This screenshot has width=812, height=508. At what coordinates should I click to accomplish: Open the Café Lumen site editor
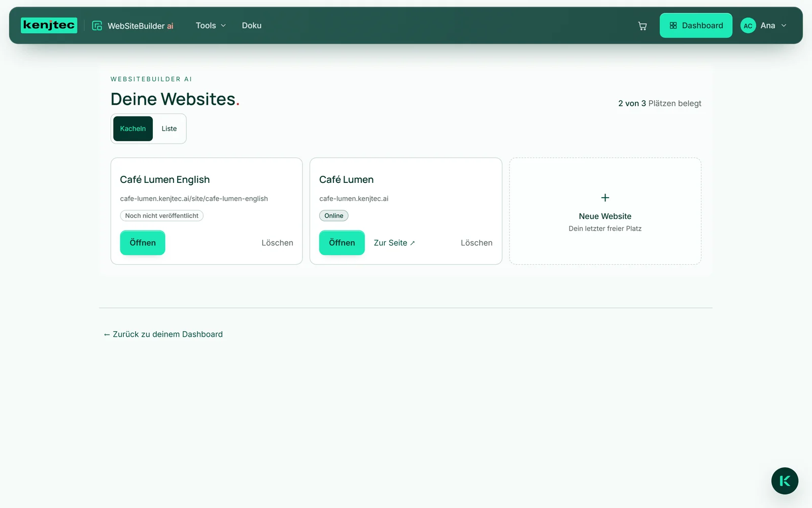(342, 243)
